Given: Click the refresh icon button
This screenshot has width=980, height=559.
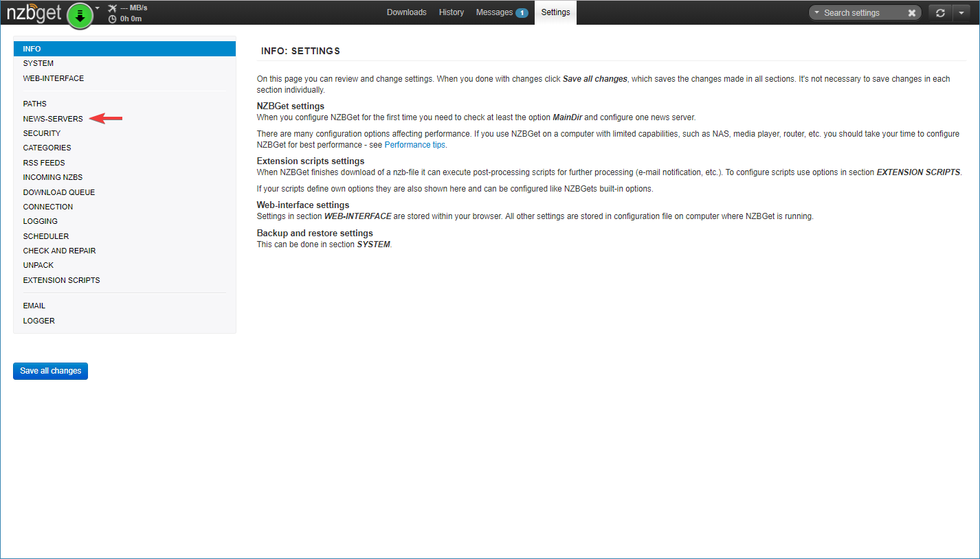Looking at the screenshot, I should pos(940,12).
